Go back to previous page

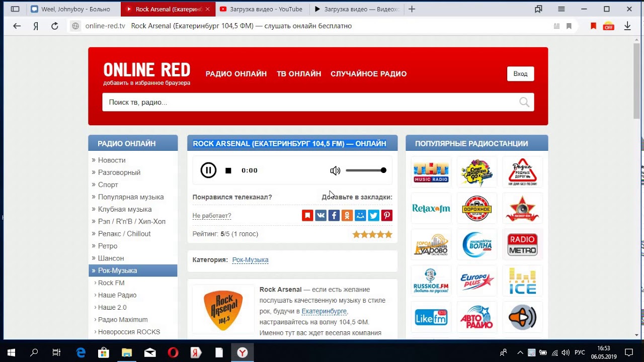(x=17, y=26)
